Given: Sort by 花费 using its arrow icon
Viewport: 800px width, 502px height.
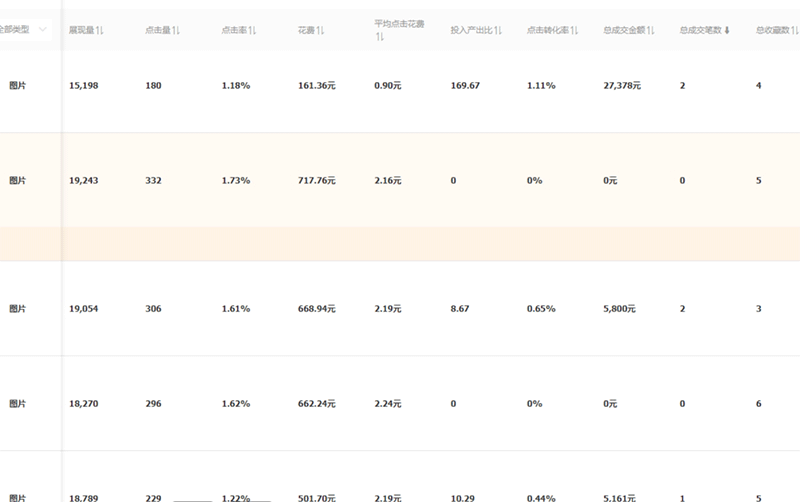Looking at the screenshot, I should [320, 31].
